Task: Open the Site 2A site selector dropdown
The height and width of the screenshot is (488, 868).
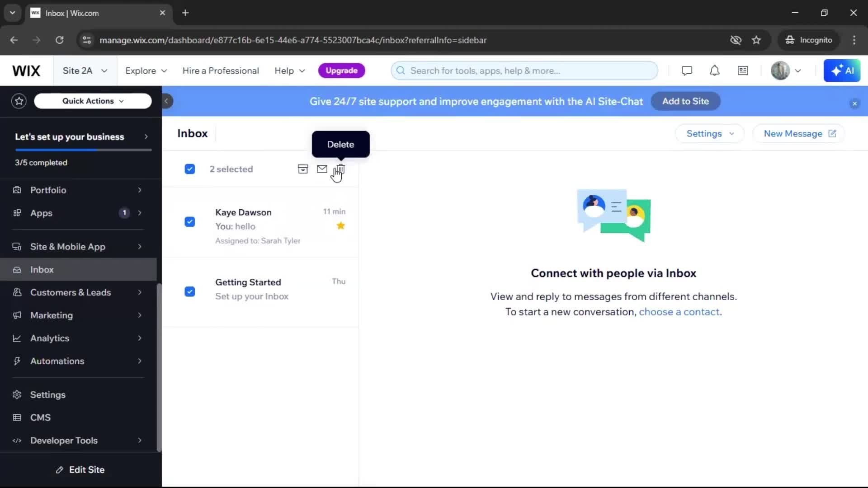Action: click(85, 70)
